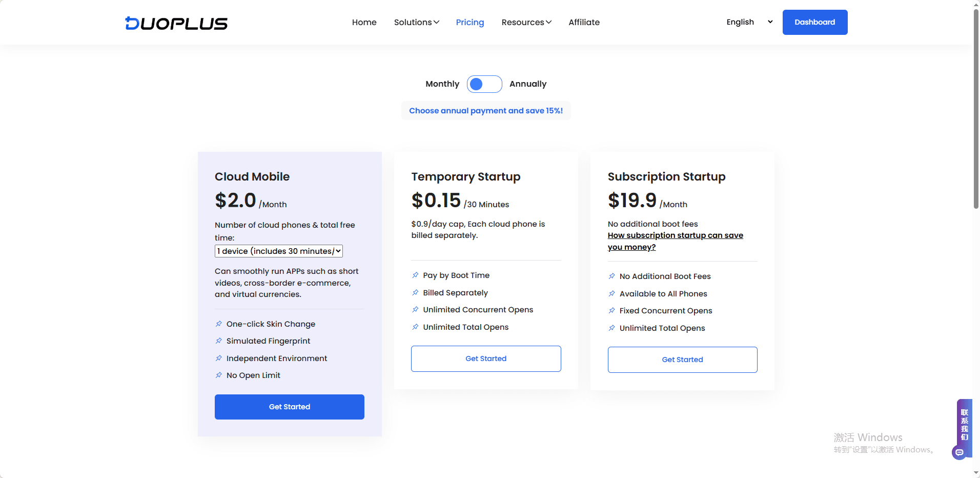The width and height of the screenshot is (980, 478).
Task: Click pin icon beside Fixed Concurrent Opens
Action: [x=611, y=310]
